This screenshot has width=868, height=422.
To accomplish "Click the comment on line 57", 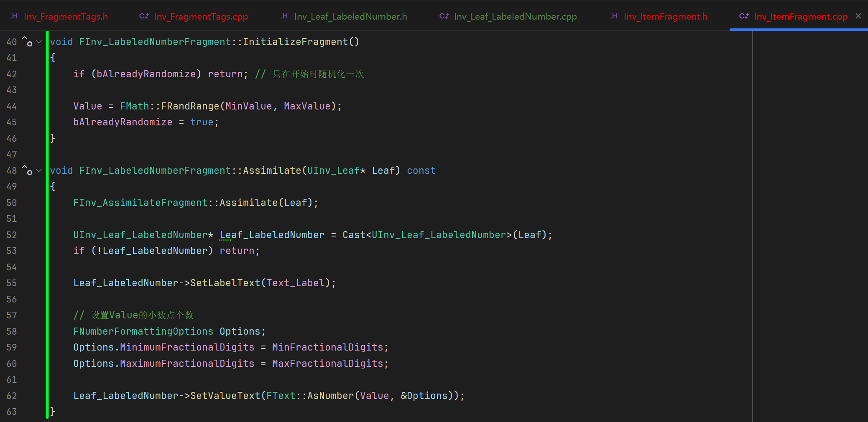I will [133, 315].
